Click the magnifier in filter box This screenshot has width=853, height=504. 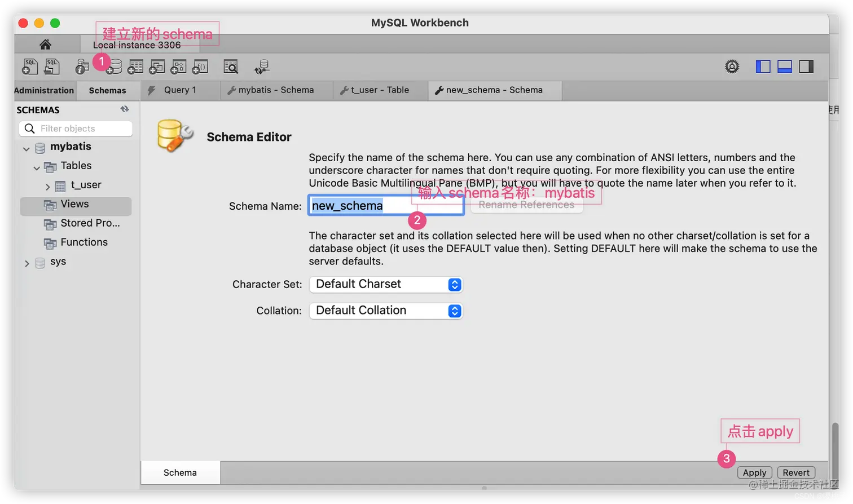coord(30,129)
